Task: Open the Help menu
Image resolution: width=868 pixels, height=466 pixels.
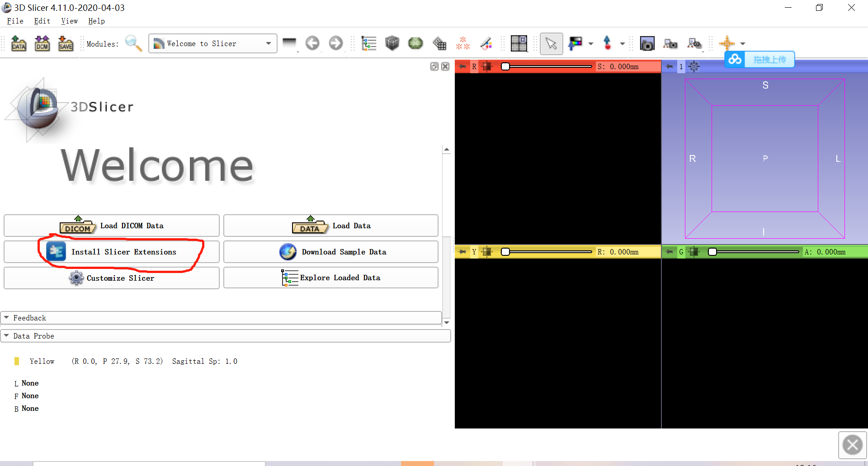Action: point(96,21)
